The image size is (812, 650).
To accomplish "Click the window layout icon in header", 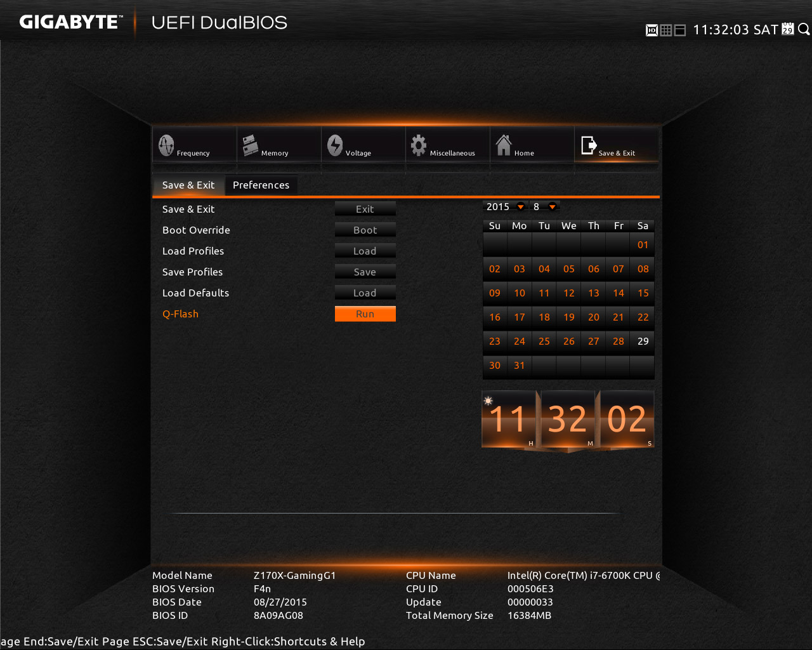I will click(x=679, y=30).
